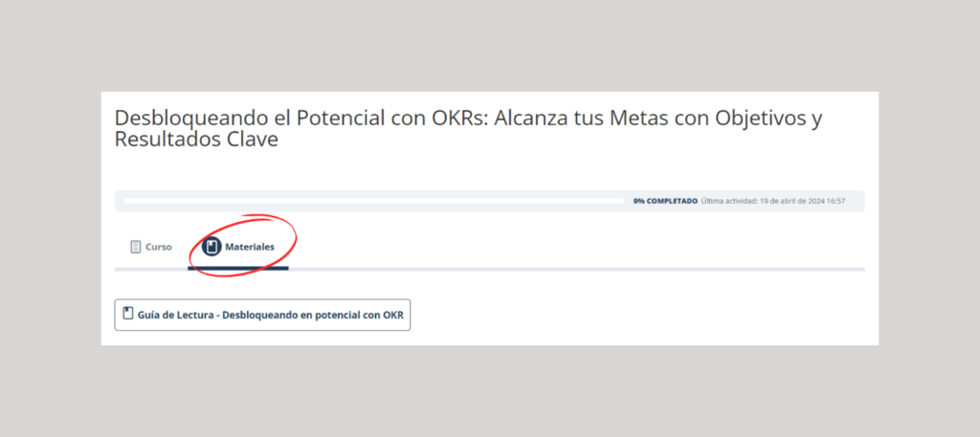Click the course title heading Desbloqueando el Potencial
This screenshot has height=437, width=980.
[x=468, y=128]
